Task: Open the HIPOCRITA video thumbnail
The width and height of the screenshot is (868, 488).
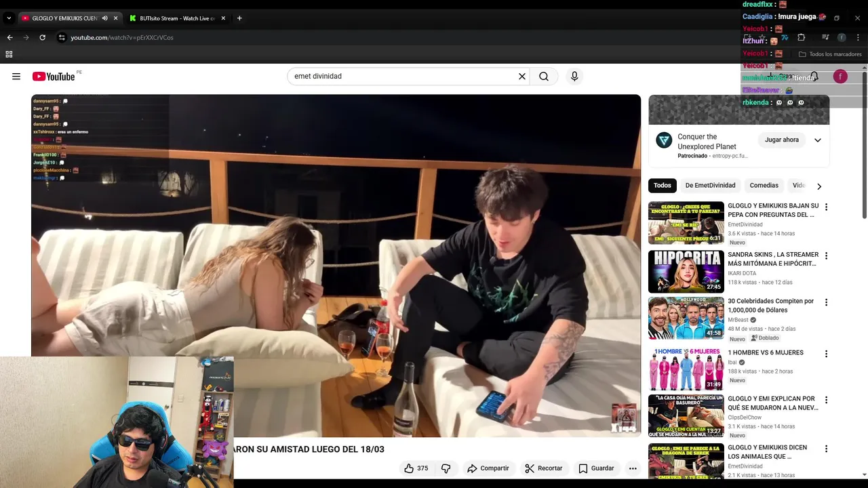Action: click(686, 272)
